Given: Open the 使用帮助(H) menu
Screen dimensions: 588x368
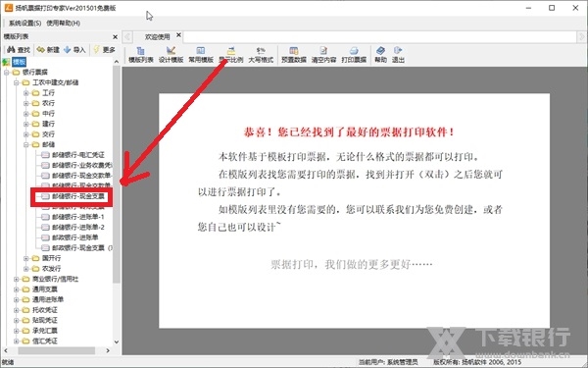Looking at the screenshot, I should coord(64,23).
